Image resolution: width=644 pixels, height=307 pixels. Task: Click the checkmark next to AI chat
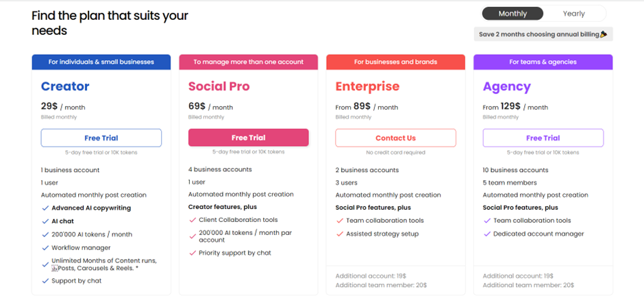[x=45, y=221]
